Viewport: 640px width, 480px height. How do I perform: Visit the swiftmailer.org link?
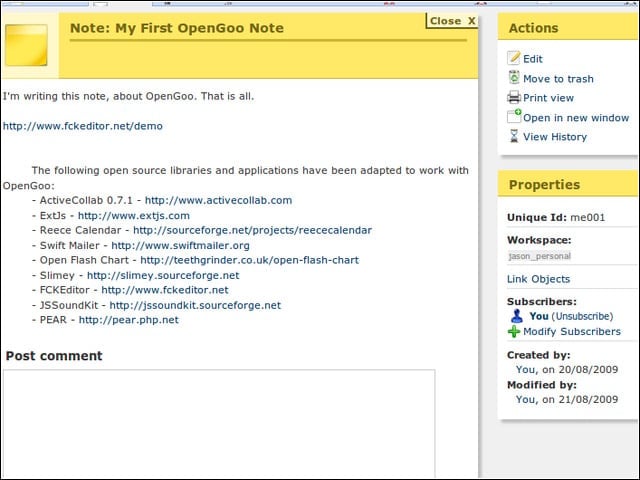[x=180, y=245]
